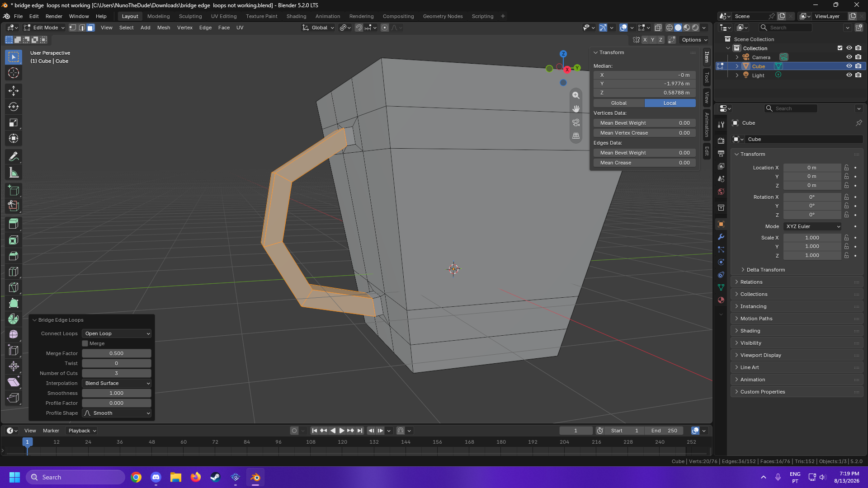Toggle snapping magnet in header

[x=359, y=28]
